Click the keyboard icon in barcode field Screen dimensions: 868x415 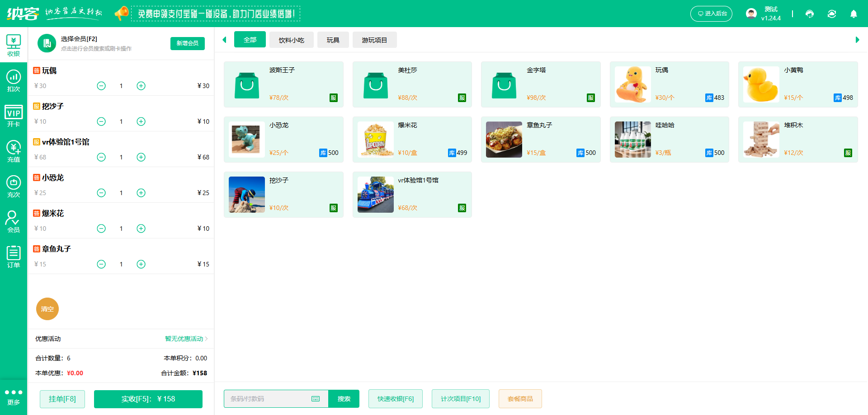[316, 399]
